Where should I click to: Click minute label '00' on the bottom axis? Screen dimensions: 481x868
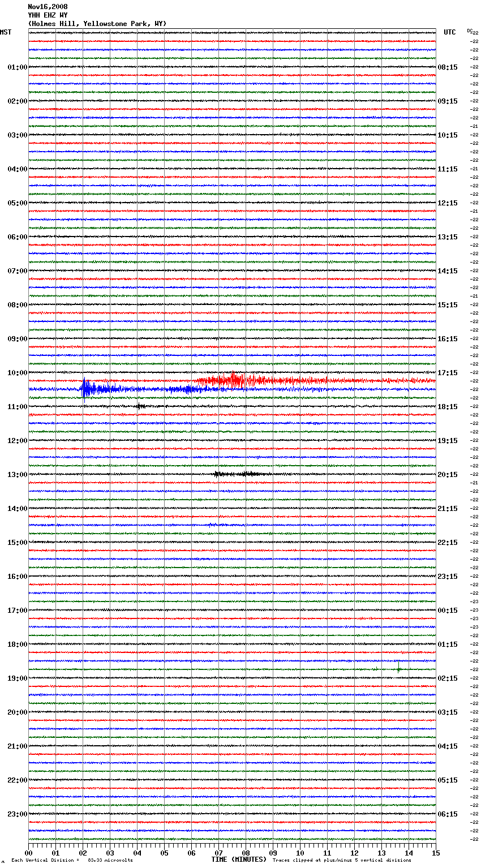pyautogui.click(x=28, y=853)
